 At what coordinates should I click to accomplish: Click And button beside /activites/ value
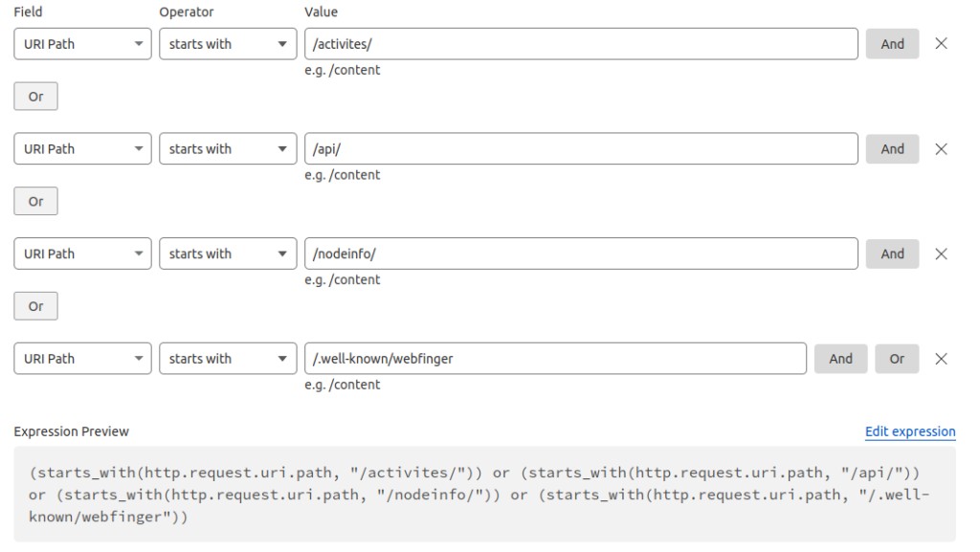pyautogui.click(x=892, y=44)
